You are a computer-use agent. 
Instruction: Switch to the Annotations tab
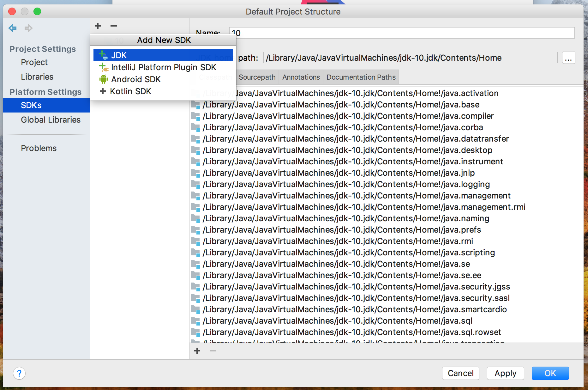click(301, 77)
